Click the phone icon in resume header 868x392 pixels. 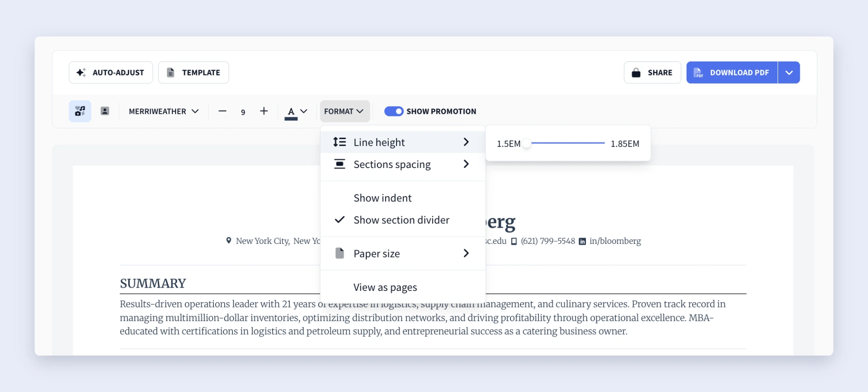(514, 241)
